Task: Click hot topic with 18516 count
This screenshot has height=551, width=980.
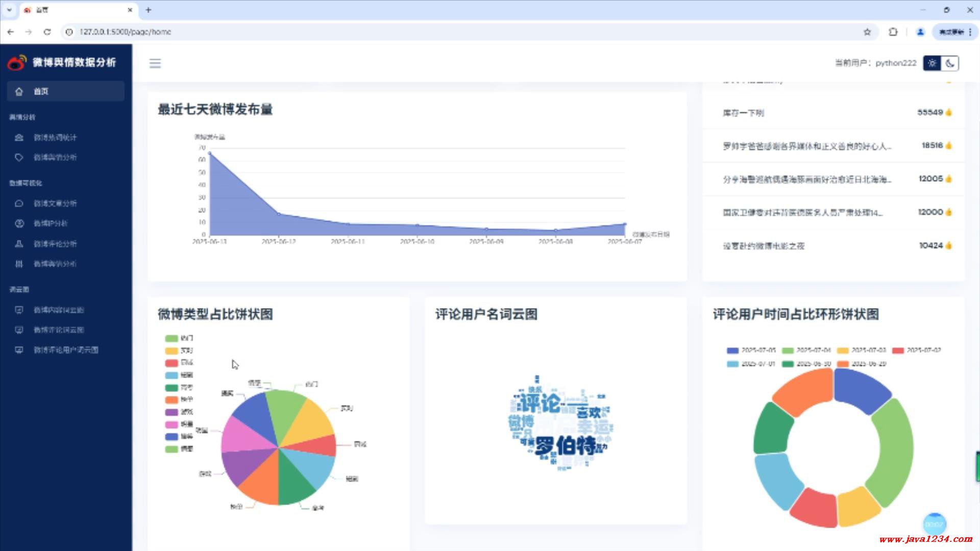Action: pyautogui.click(x=807, y=146)
